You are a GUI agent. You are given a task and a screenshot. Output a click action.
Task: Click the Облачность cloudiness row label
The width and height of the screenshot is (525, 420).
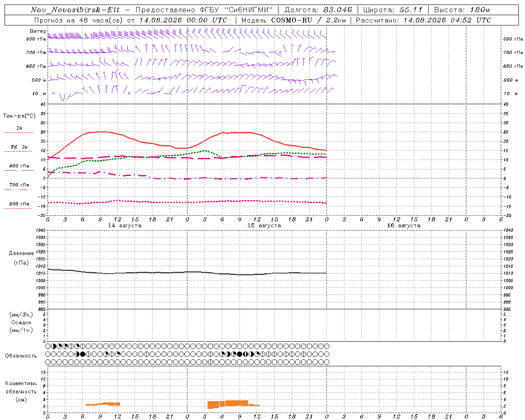pyautogui.click(x=21, y=356)
